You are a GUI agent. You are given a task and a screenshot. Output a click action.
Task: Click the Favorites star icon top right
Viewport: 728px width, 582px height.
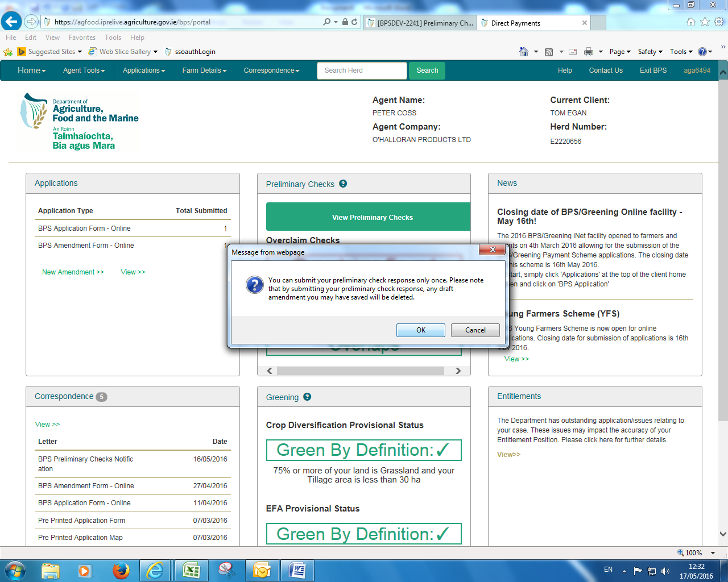click(x=705, y=22)
